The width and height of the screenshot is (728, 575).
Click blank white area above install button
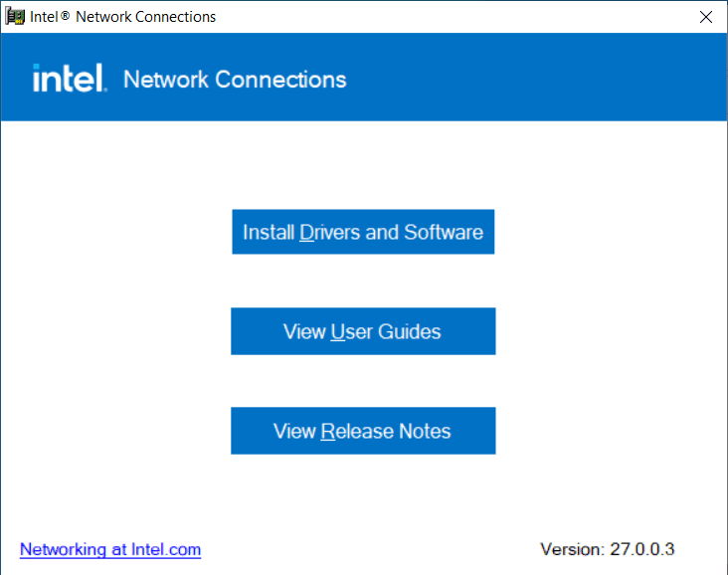(363, 164)
